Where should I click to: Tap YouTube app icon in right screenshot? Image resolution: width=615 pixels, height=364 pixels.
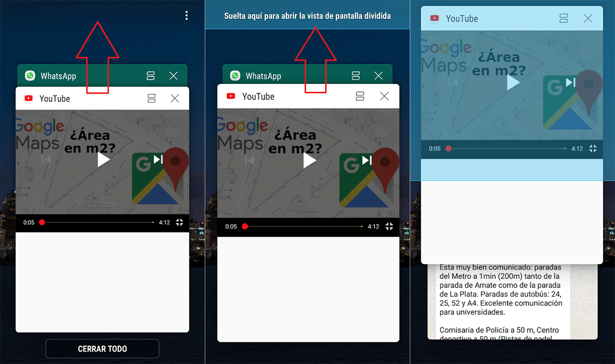[434, 18]
